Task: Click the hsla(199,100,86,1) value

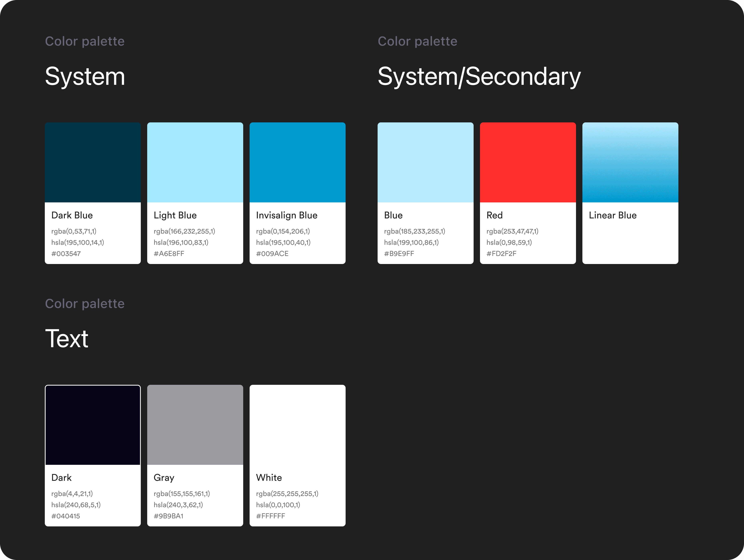Action: point(411,242)
